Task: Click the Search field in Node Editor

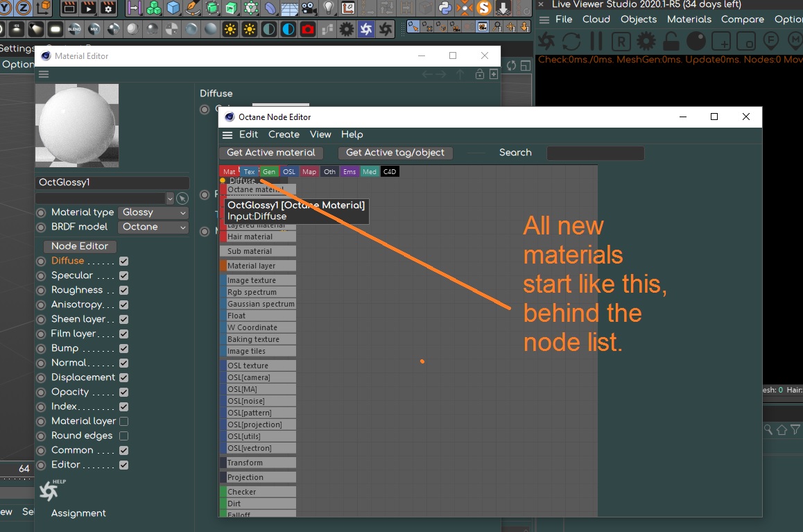Action: tap(595, 153)
